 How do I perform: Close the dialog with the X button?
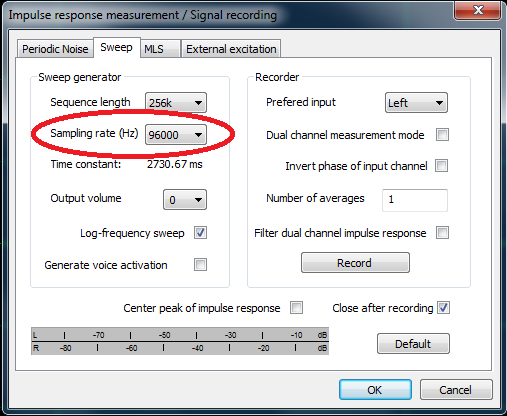tap(478, 10)
